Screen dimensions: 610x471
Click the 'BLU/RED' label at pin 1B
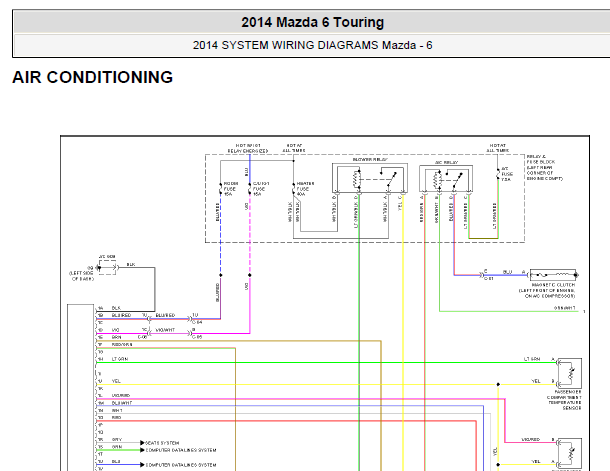[121, 315]
